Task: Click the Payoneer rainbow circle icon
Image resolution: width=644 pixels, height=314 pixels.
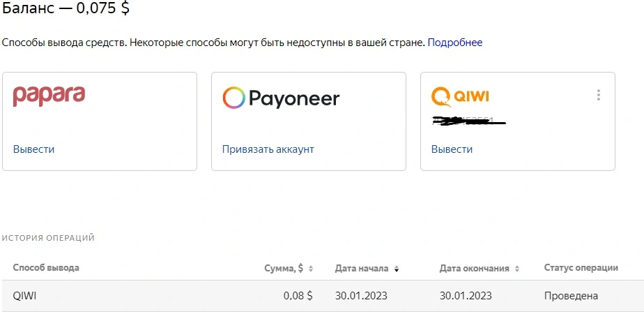Action: [233, 98]
